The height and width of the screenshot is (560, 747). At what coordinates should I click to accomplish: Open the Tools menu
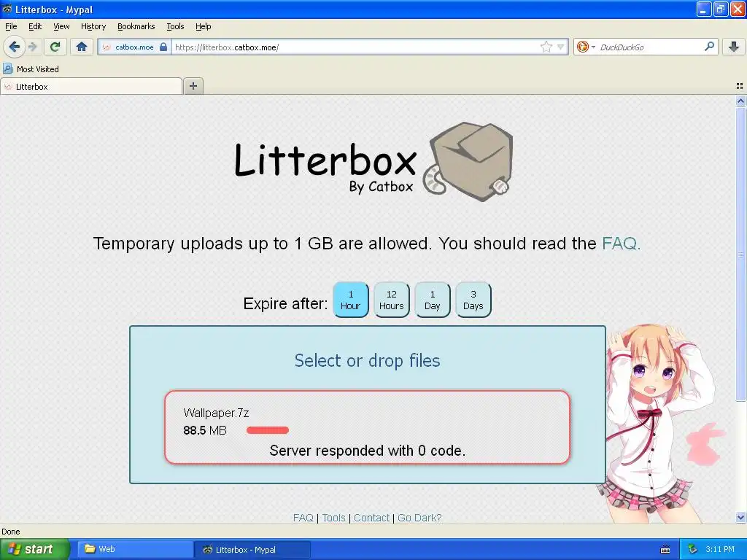pyautogui.click(x=175, y=26)
